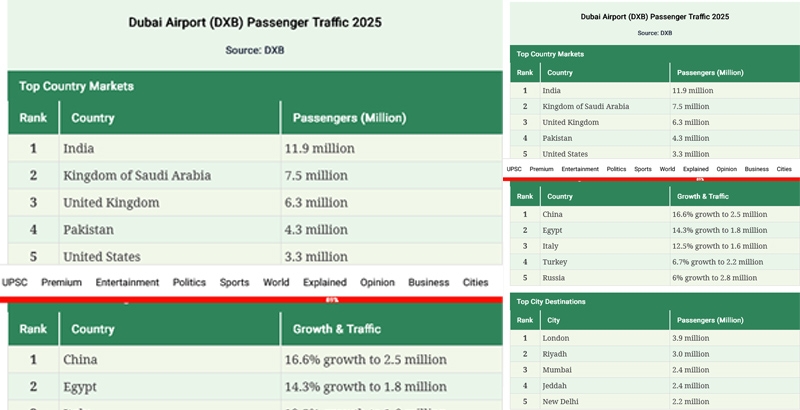
Task: Open UPSC in the small right navigation bar
Action: click(514, 169)
